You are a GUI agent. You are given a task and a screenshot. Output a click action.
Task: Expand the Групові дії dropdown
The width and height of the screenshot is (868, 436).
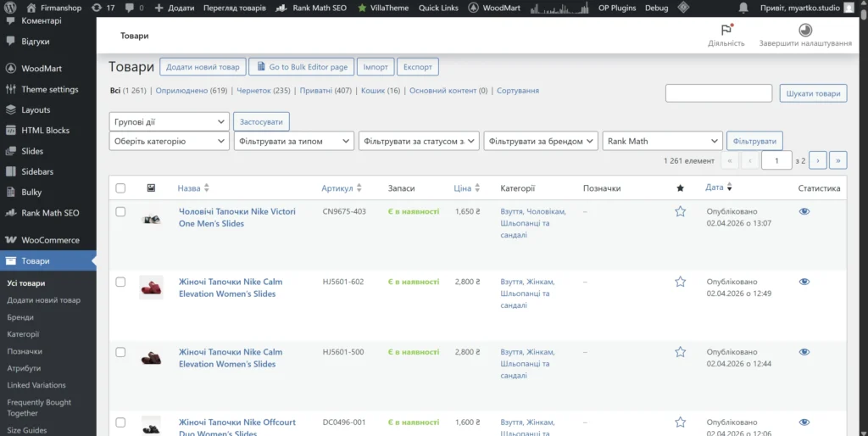[169, 122]
